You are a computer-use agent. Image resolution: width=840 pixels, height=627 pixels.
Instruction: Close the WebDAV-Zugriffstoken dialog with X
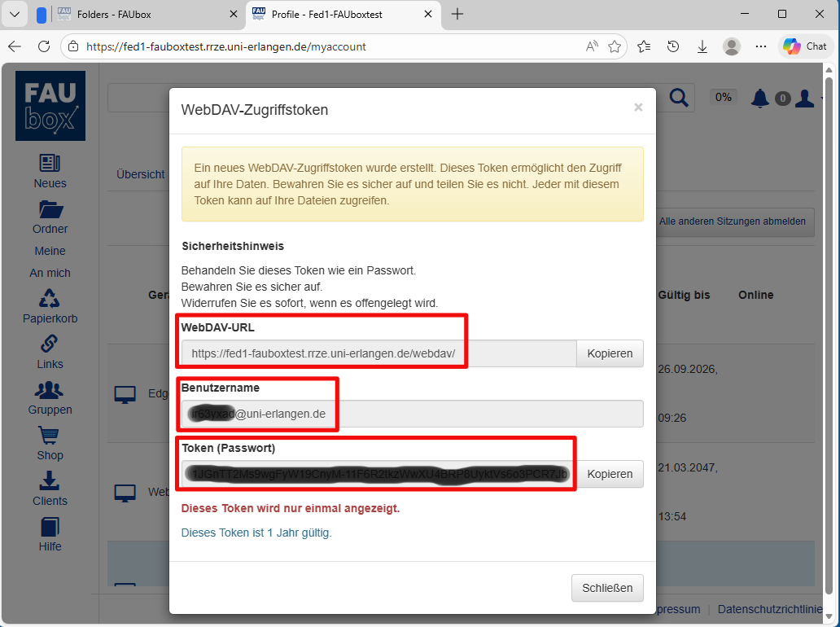638,107
